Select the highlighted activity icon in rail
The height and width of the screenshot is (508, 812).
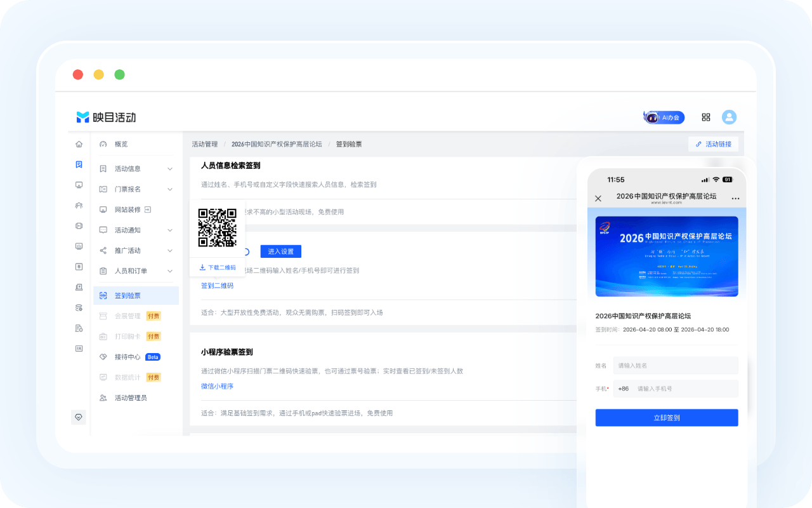point(79,164)
